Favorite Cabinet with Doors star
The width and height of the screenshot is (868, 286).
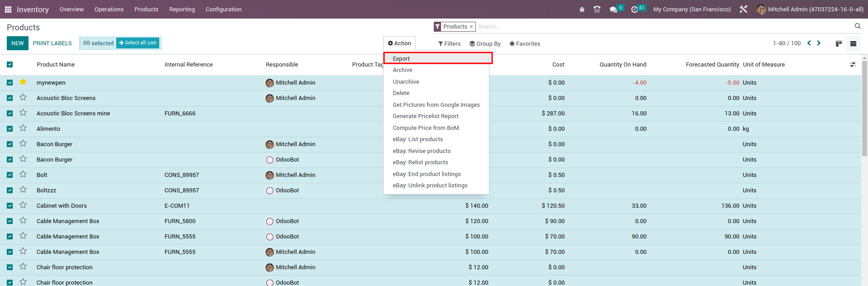click(x=23, y=205)
